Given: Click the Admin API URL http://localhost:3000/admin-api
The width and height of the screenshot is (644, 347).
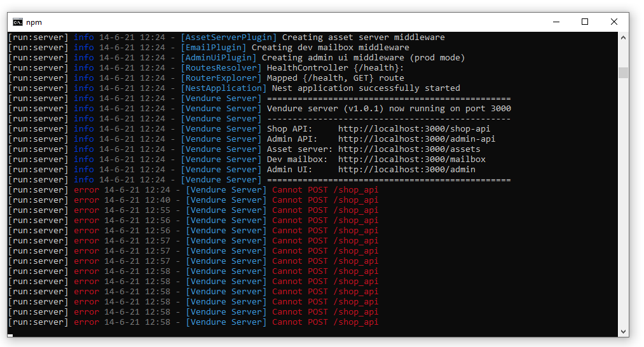Looking at the screenshot, I should tap(416, 139).
